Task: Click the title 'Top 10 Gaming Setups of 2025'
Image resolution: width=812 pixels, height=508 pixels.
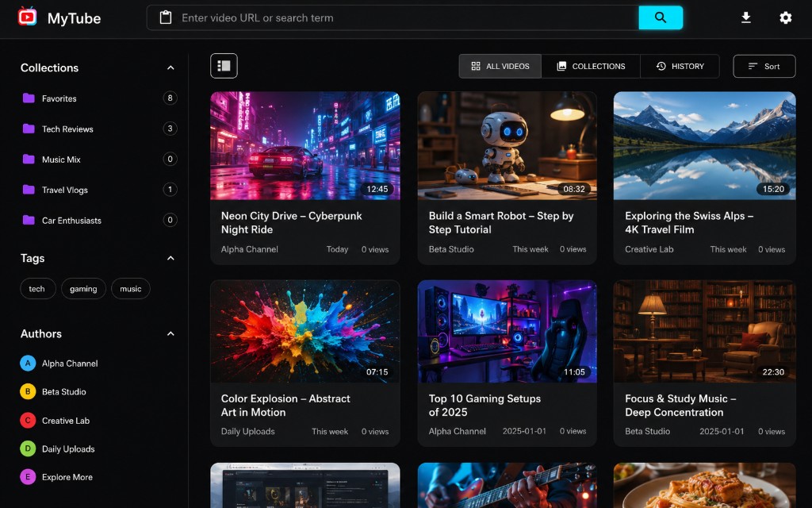Action: coord(485,406)
